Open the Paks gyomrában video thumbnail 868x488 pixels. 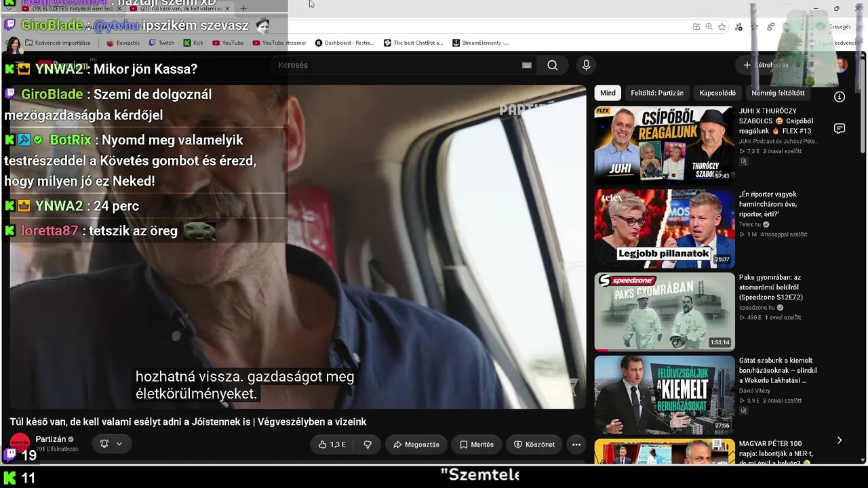[665, 312]
